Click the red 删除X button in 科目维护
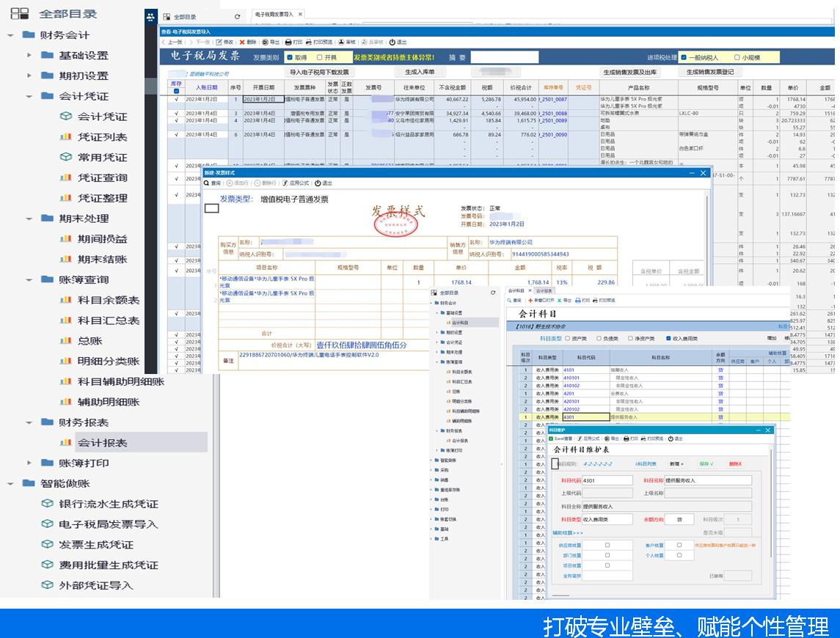Image resolution: width=840 pixels, height=638 pixels. [x=736, y=464]
